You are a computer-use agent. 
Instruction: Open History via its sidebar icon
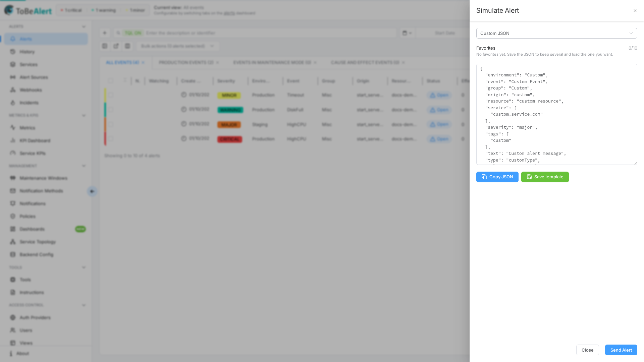(13, 52)
